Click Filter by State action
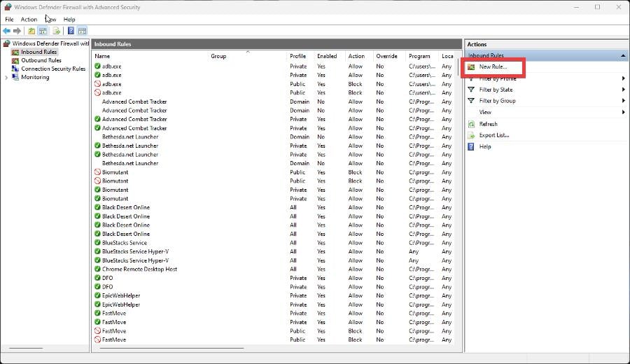The image size is (630, 364). tap(496, 90)
